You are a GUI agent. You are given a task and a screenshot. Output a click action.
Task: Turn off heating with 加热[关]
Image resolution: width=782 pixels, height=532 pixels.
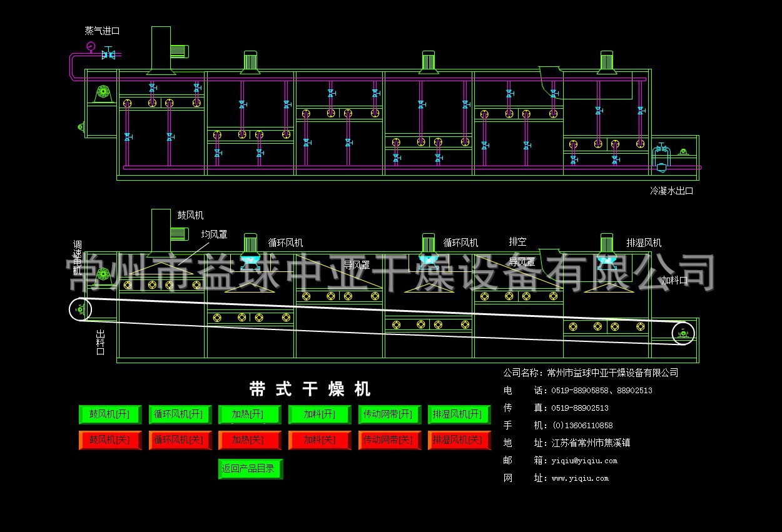pyautogui.click(x=250, y=440)
